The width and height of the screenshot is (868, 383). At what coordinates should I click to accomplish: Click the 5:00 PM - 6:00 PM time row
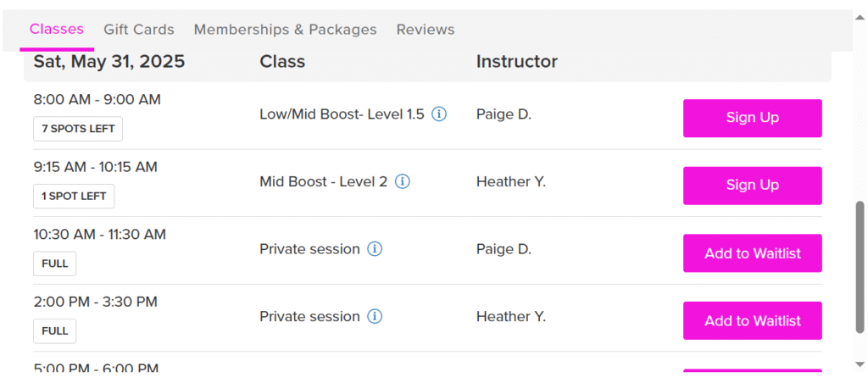[x=96, y=369]
